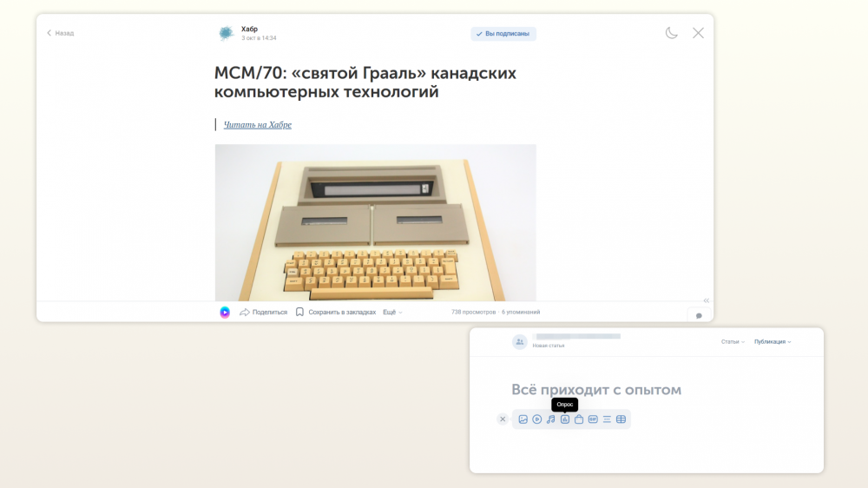Insert an image via the photo icon

[523, 419]
